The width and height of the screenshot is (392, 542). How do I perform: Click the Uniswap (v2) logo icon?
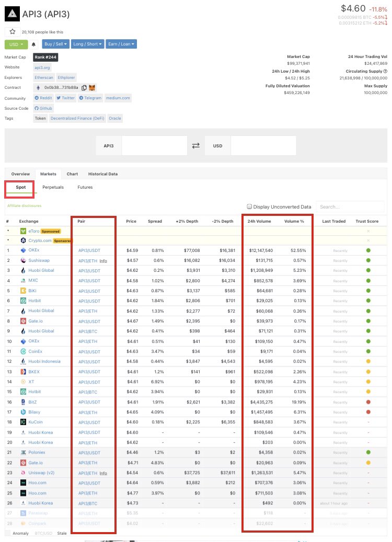coord(23,472)
